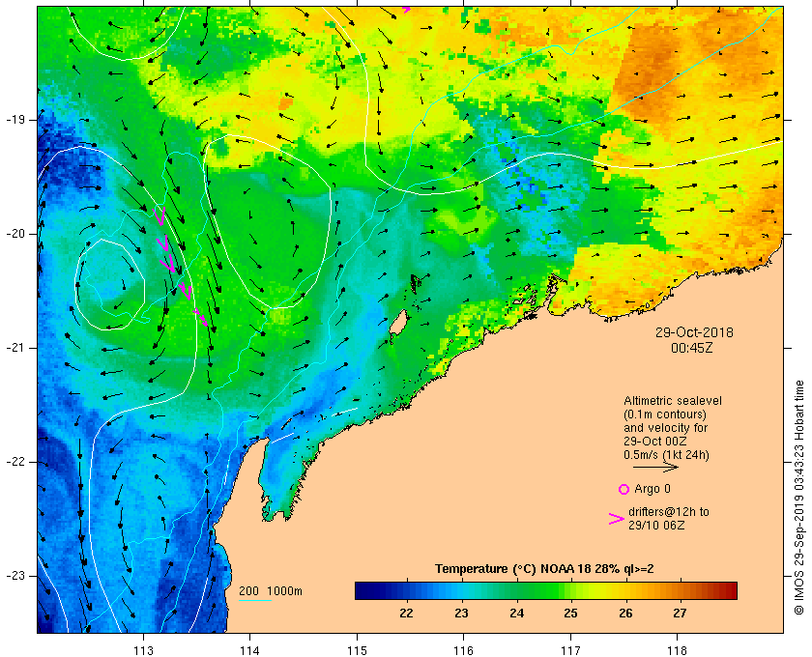Click the lowest magenta drifter marker near 113.6, -20.7
The image size is (812, 657).
pyautogui.click(x=201, y=317)
